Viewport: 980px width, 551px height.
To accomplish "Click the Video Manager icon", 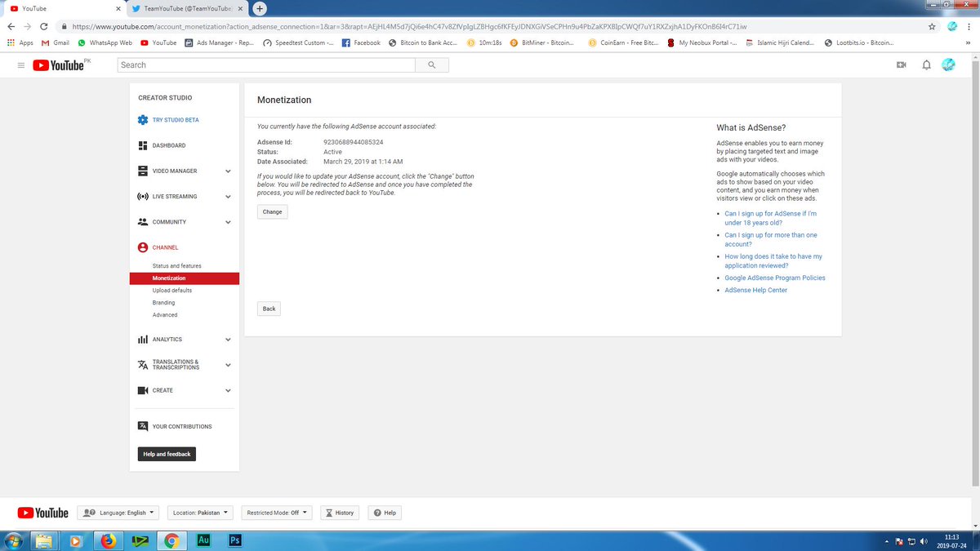I will pyautogui.click(x=143, y=171).
